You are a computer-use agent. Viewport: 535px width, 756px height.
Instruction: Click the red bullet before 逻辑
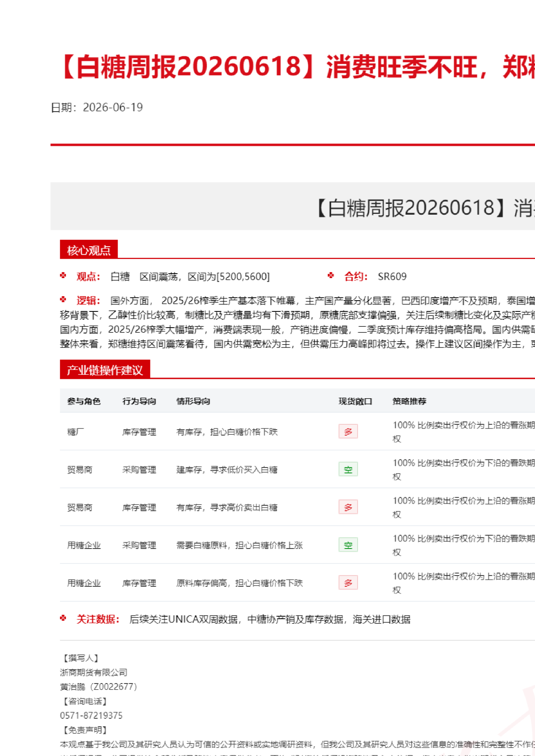[63, 299]
